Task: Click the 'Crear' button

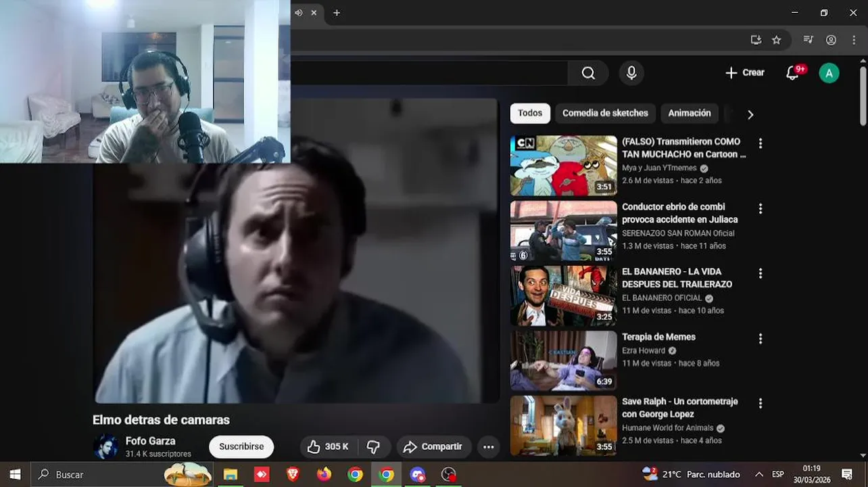Action: click(744, 72)
